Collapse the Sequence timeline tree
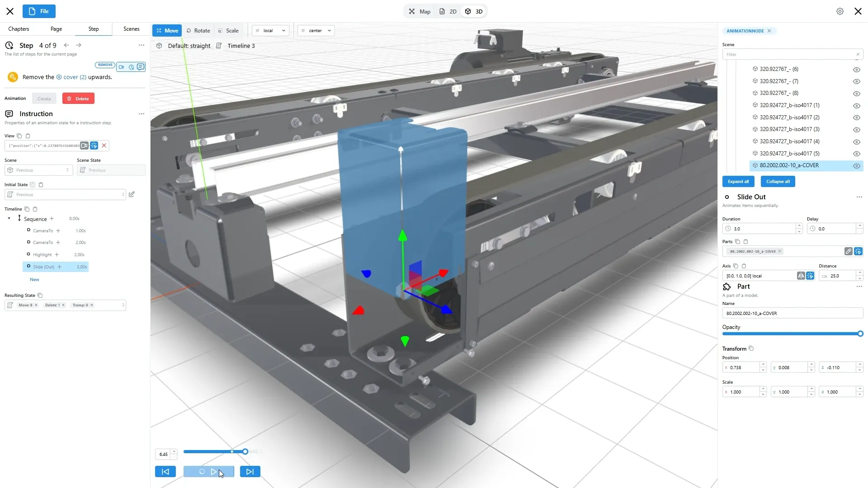Screen dimensions: 868x488 pyautogui.click(x=9, y=219)
